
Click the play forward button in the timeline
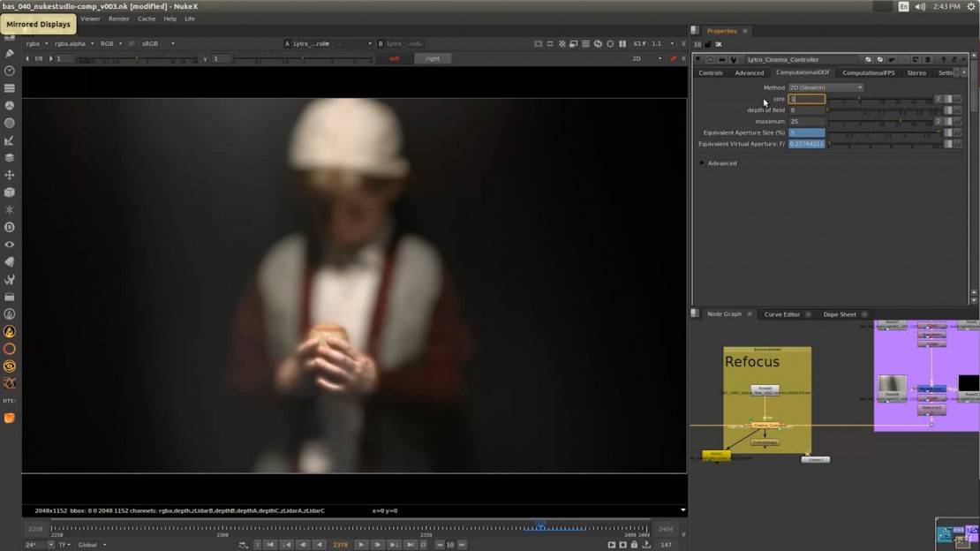[361, 545]
